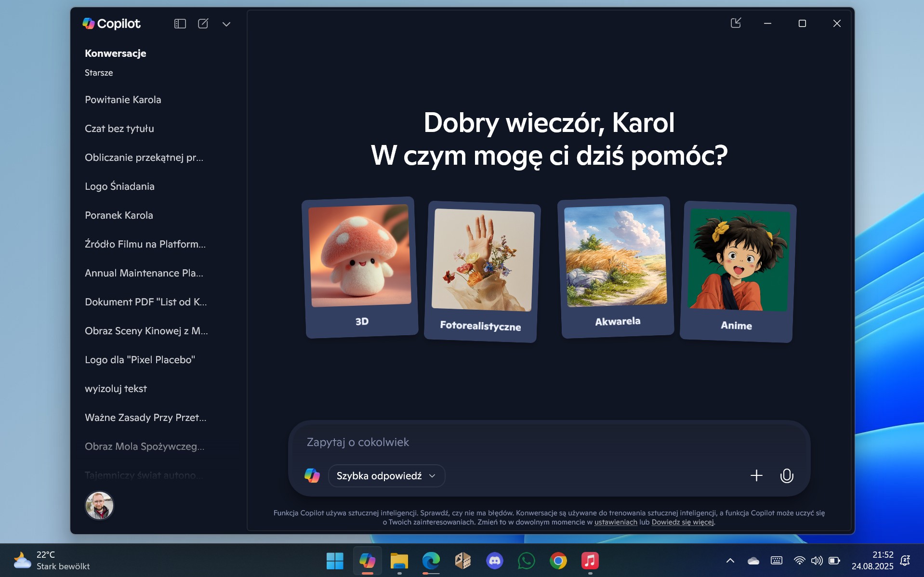Click the Copilot logo in the header
The width and height of the screenshot is (924, 577).
pyautogui.click(x=111, y=24)
